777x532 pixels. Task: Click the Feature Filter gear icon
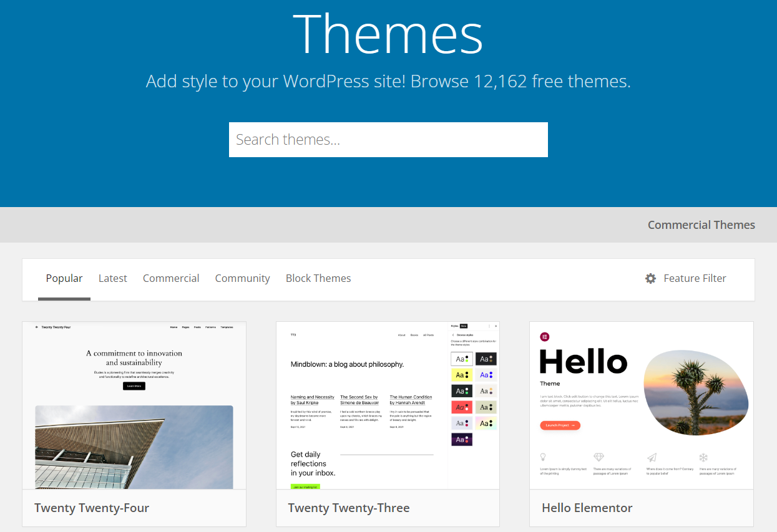click(x=650, y=279)
